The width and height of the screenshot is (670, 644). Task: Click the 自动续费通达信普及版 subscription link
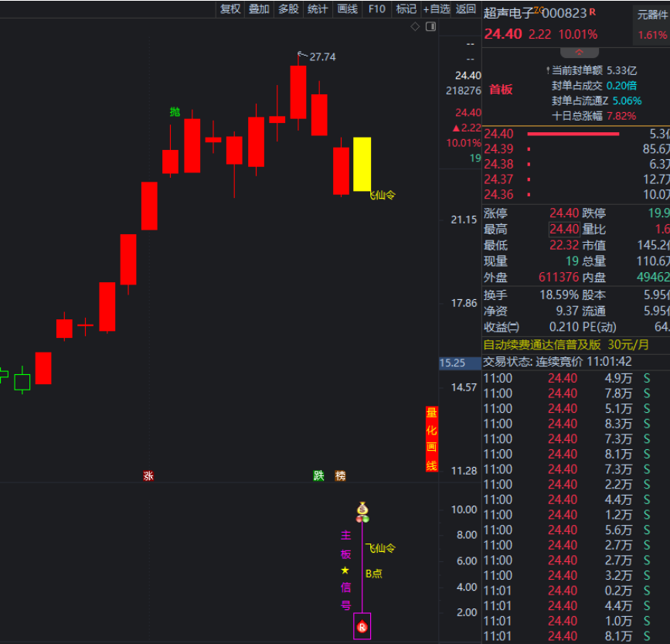566,345
